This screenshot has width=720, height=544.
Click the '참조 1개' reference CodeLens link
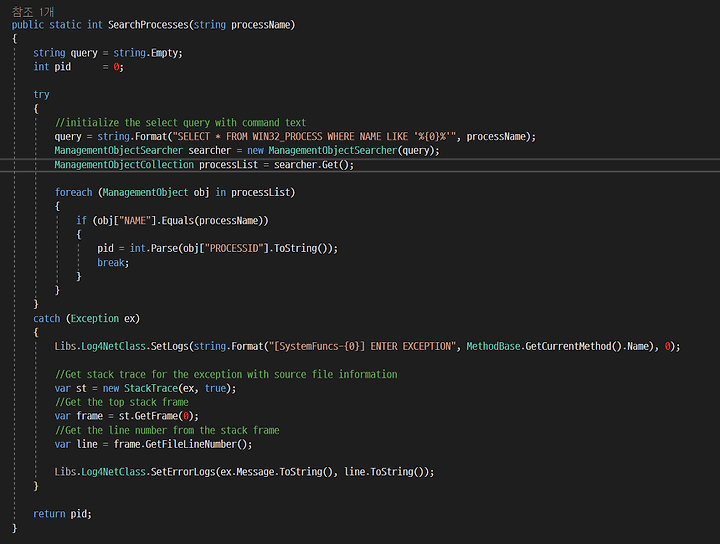[x=33, y=11]
